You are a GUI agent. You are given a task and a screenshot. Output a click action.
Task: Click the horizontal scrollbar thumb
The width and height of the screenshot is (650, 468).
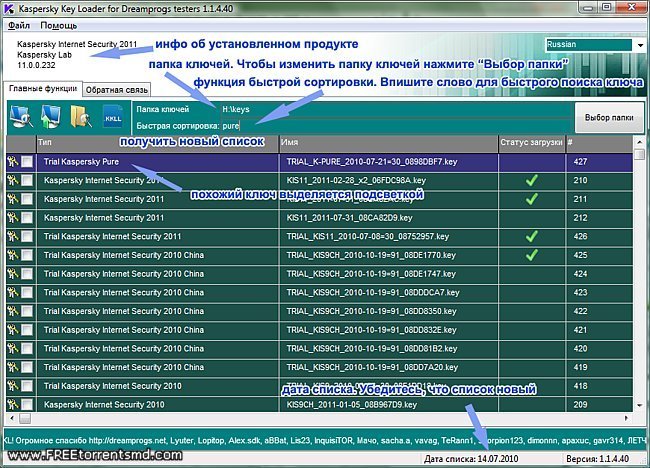tap(25, 418)
